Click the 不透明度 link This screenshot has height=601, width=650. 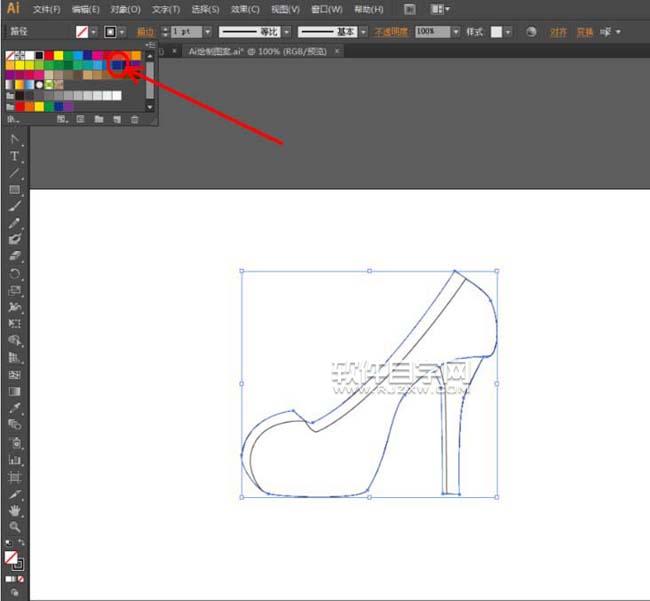pyautogui.click(x=391, y=32)
